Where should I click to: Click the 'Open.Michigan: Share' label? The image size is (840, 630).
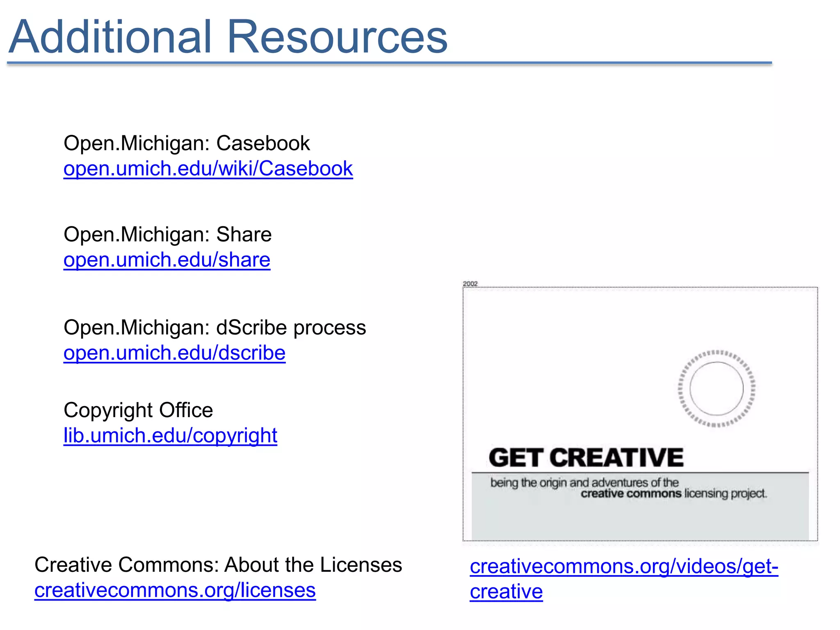[x=167, y=235]
